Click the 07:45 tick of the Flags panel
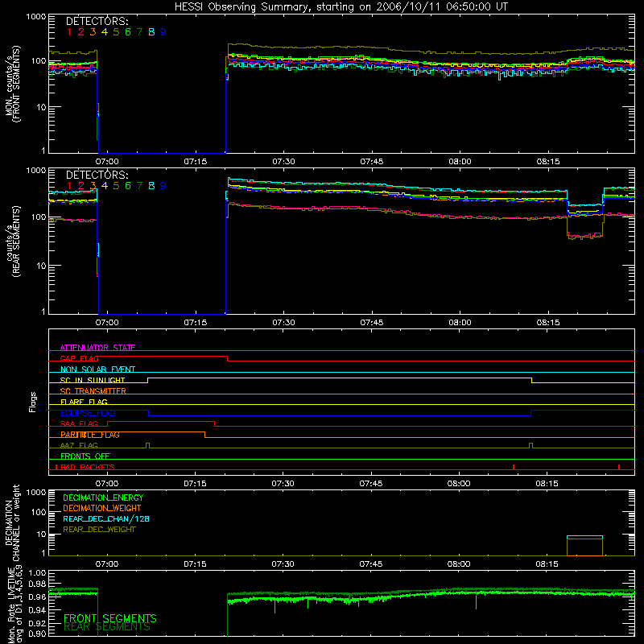The width and height of the screenshot is (644, 644). 371,484
